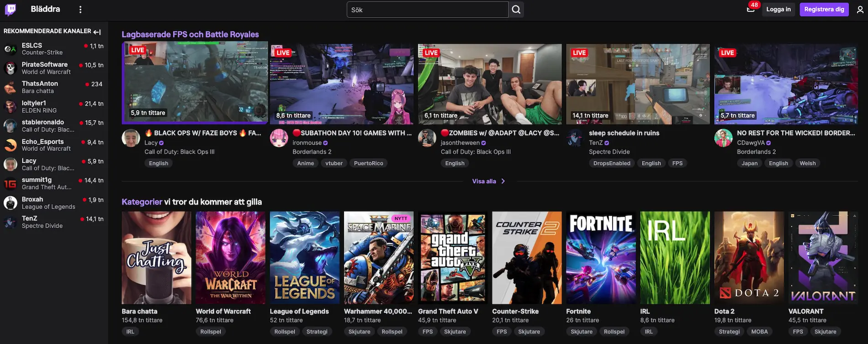The width and height of the screenshot is (868, 344).
Task: Open ESLCS channel avatar in sidebar
Action: [10, 49]
